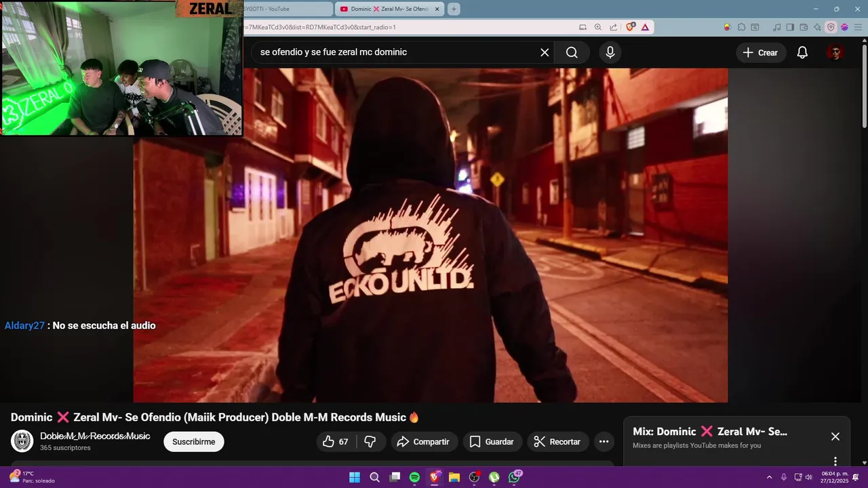Screen dimensions: 868x488
Task: Open the YouTube account avatar menu
Action: click(835, 52)
